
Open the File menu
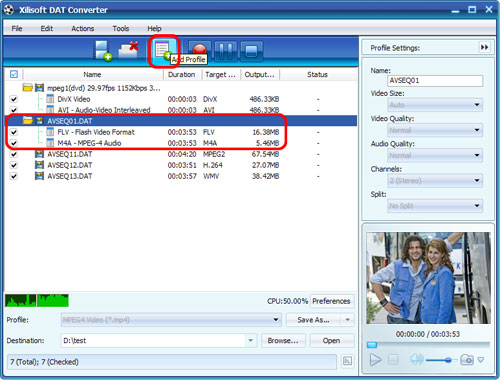(x=17, y=28)
